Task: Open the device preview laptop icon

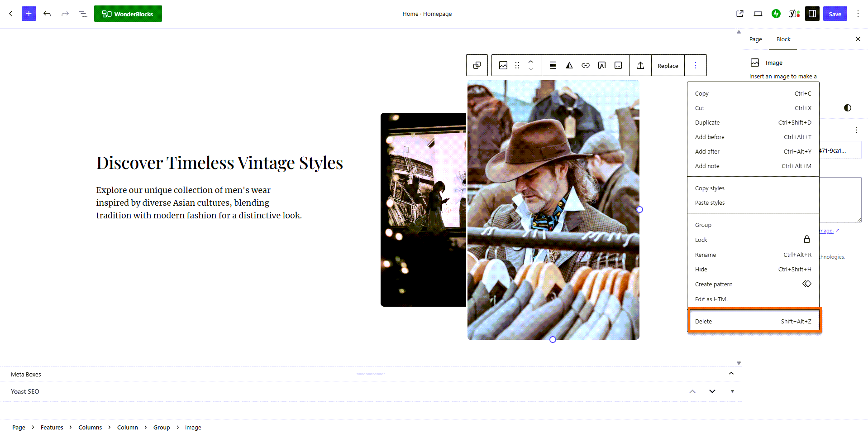Action: 758,14
